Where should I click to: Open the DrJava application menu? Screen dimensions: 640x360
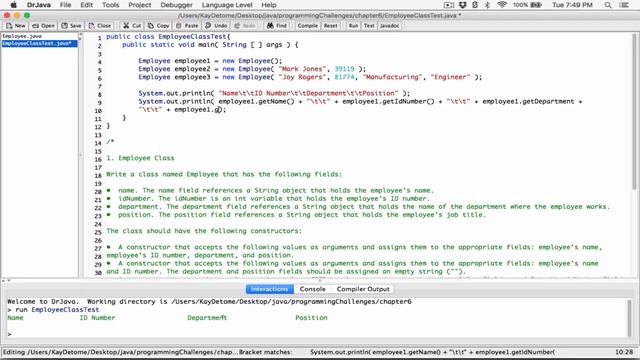click(38, 5)
